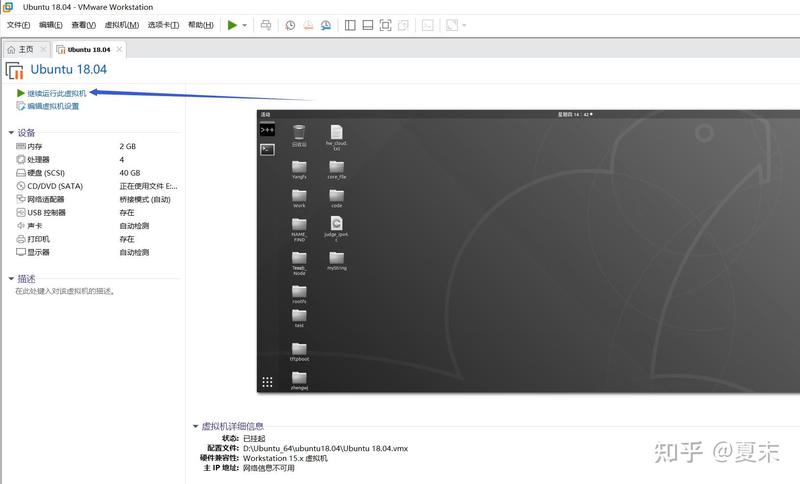Select the CD/DVD (SATA) device row

(97, 186)
